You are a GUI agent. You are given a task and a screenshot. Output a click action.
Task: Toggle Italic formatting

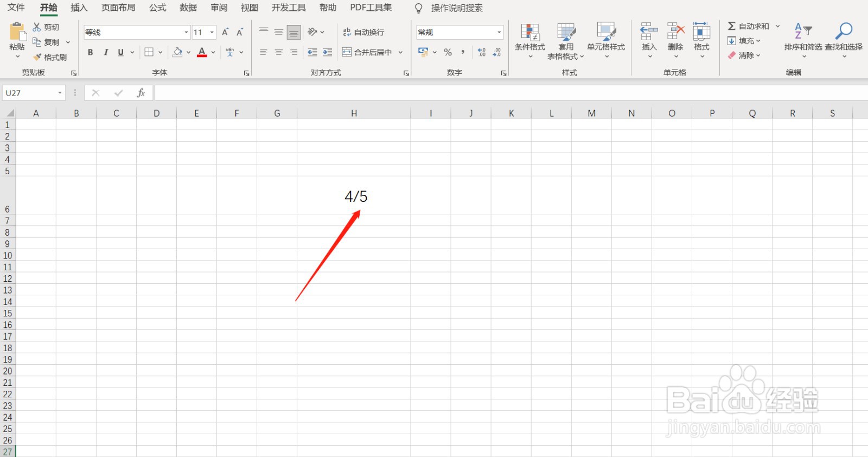pos(106,52)
